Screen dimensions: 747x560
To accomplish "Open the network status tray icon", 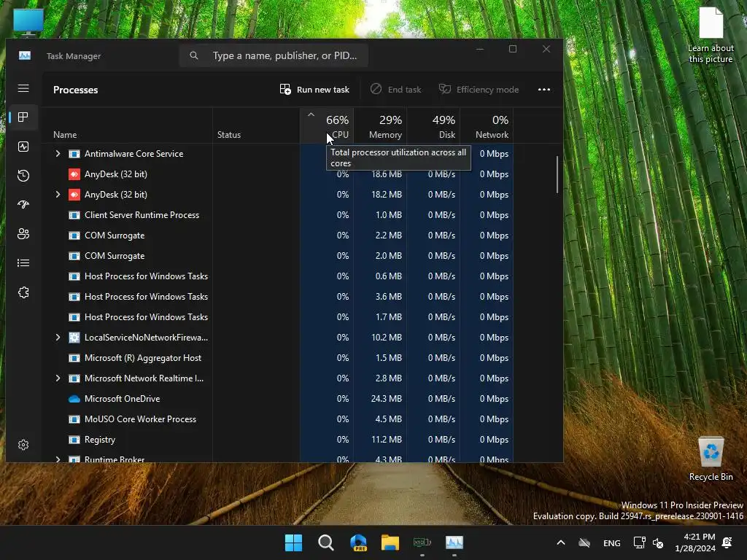I will pyautogui.click(x=639, y=542).
